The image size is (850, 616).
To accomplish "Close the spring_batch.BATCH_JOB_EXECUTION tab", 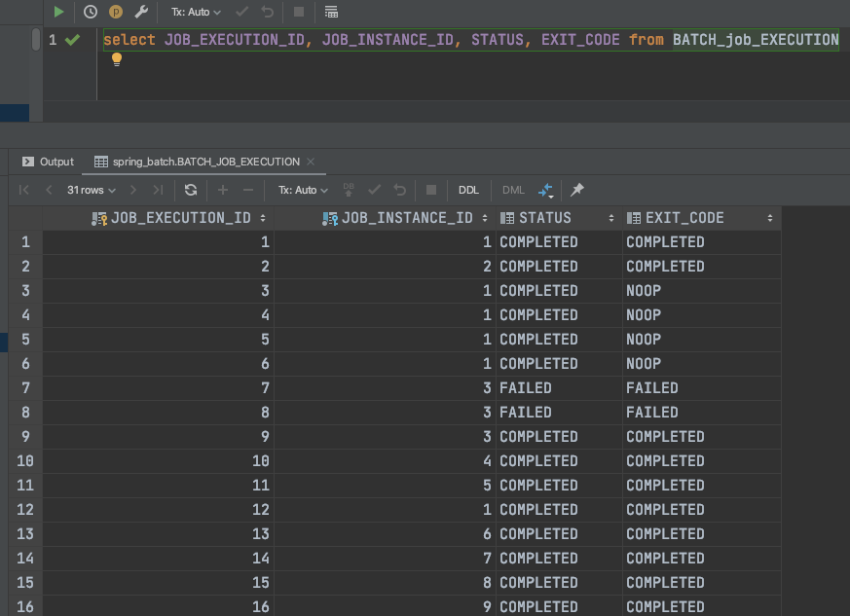I will pos(311,162).
